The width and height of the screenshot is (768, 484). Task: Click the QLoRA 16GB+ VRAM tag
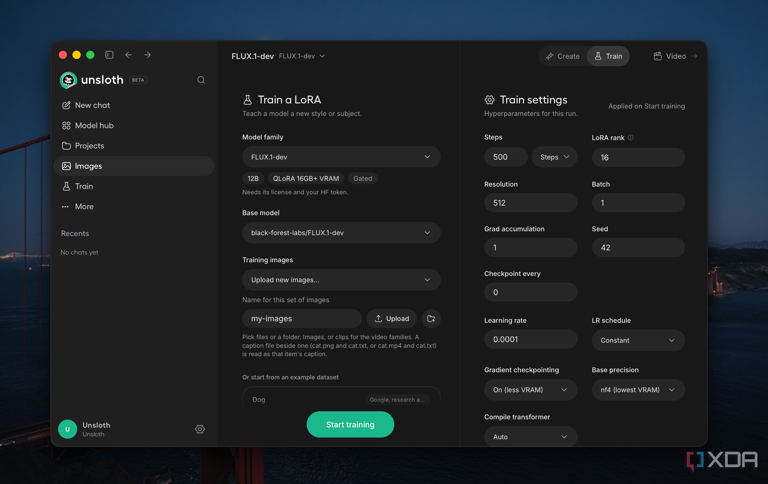click(306, 178)
